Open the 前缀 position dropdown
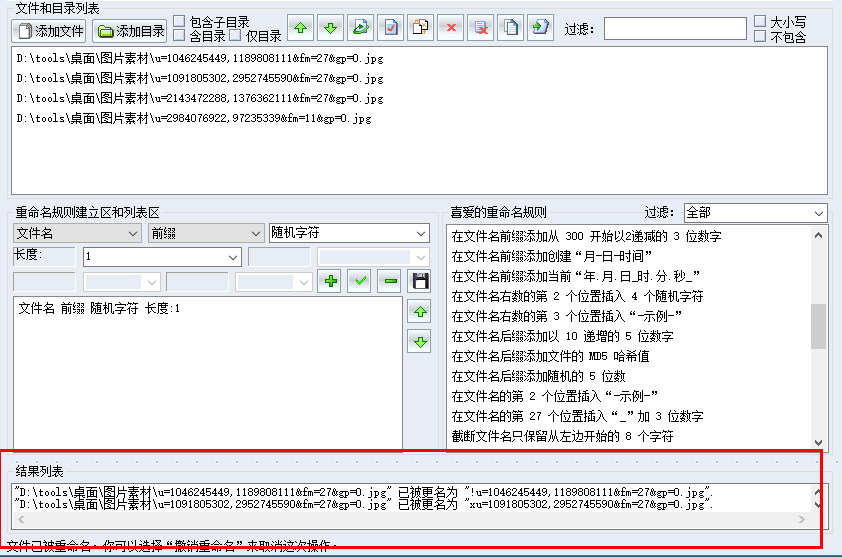842x557 pixels. 206,233
